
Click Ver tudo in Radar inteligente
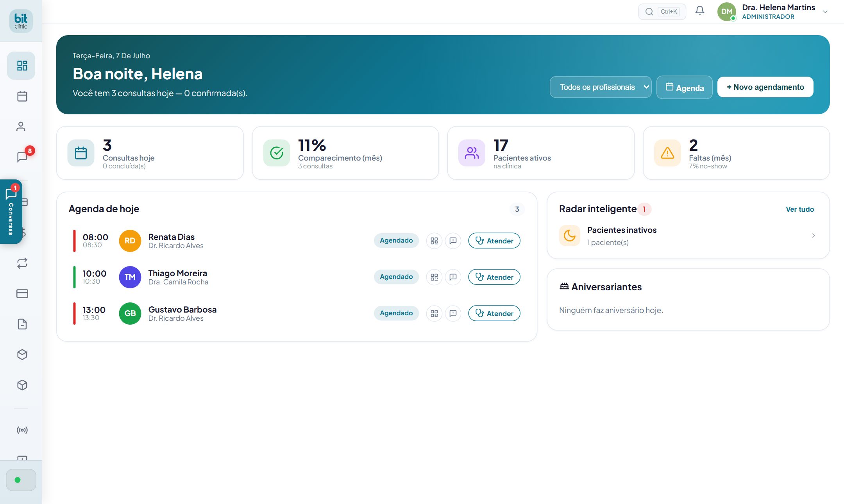[800, 209]
